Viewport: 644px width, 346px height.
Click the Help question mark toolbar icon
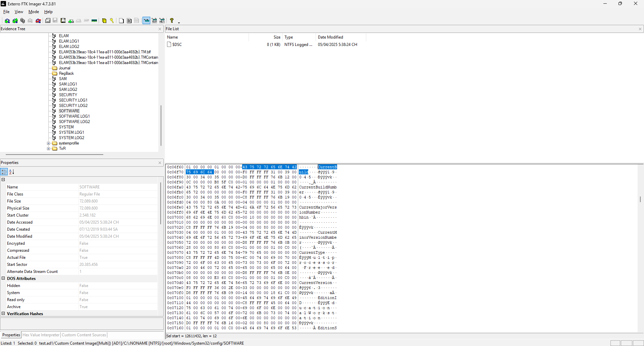[172, 21]
